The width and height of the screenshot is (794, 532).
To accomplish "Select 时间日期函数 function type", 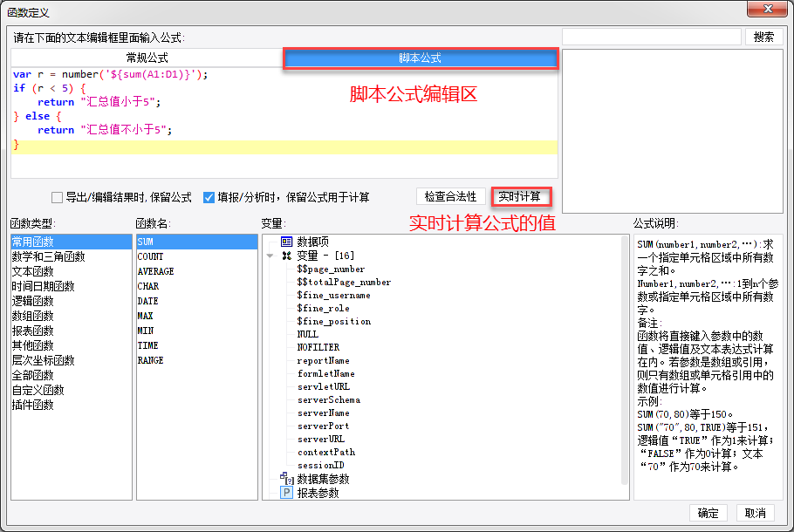I will click(x=71, y=286).
